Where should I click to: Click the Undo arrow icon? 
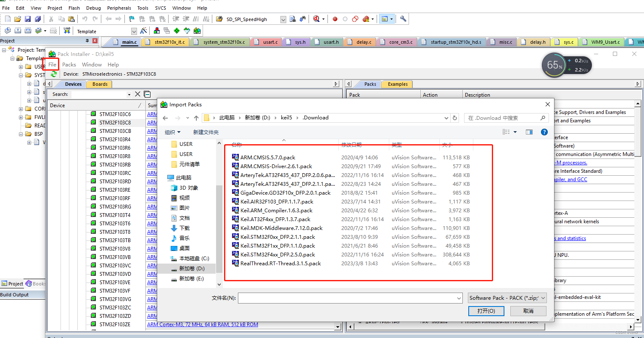click(84, 19)
